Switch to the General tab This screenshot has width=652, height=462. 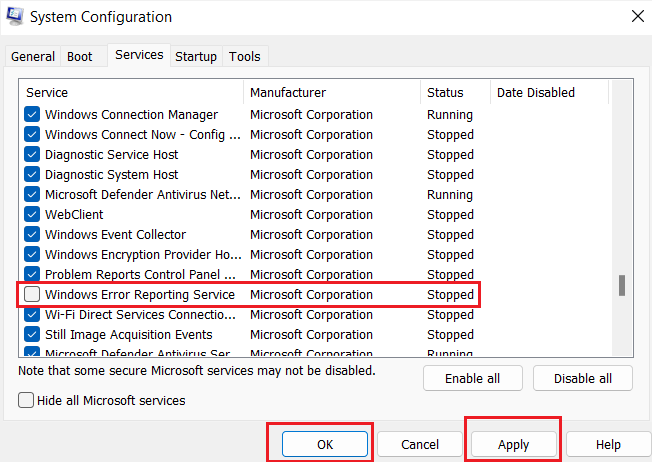pos(33,56)
